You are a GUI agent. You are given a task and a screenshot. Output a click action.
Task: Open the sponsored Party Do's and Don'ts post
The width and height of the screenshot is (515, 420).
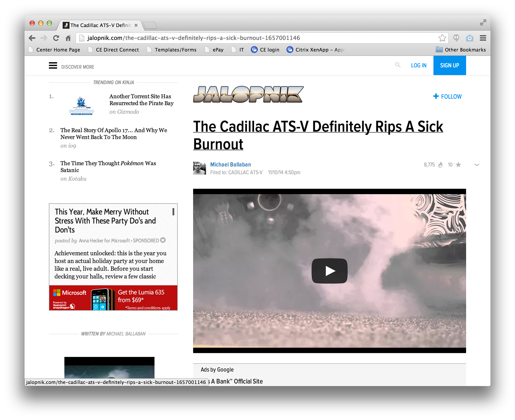(105, 221)
